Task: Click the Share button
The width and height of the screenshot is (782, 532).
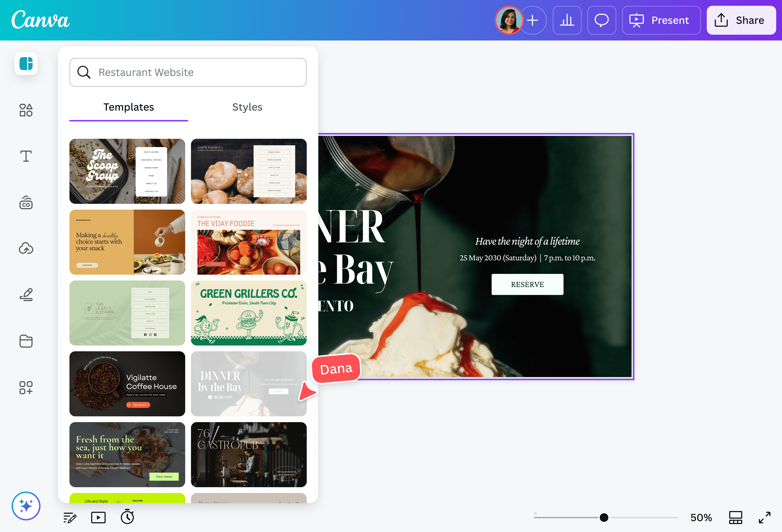Action: [741, 20]
